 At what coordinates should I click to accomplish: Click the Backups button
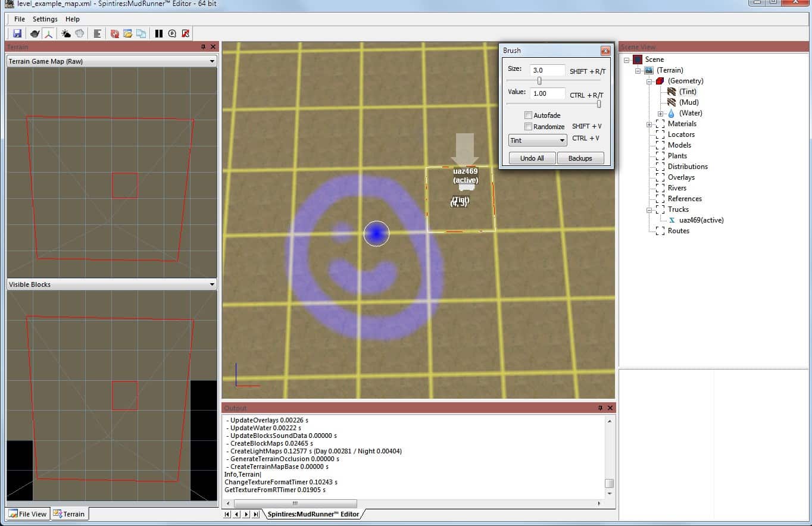[580, 158]
